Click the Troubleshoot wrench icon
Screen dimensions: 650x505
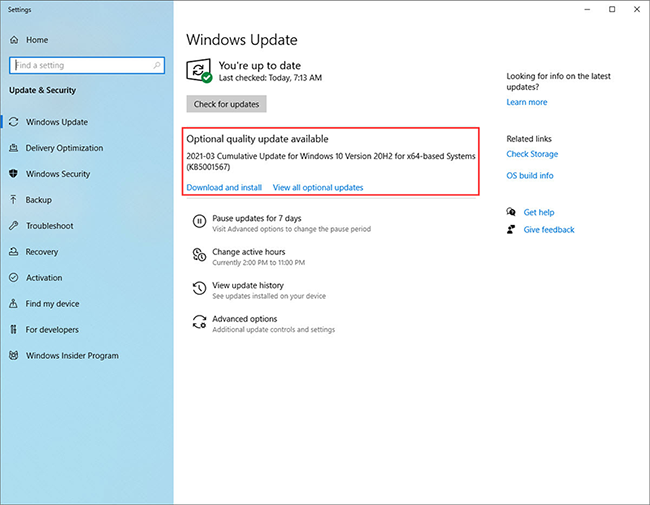point(14,226)
